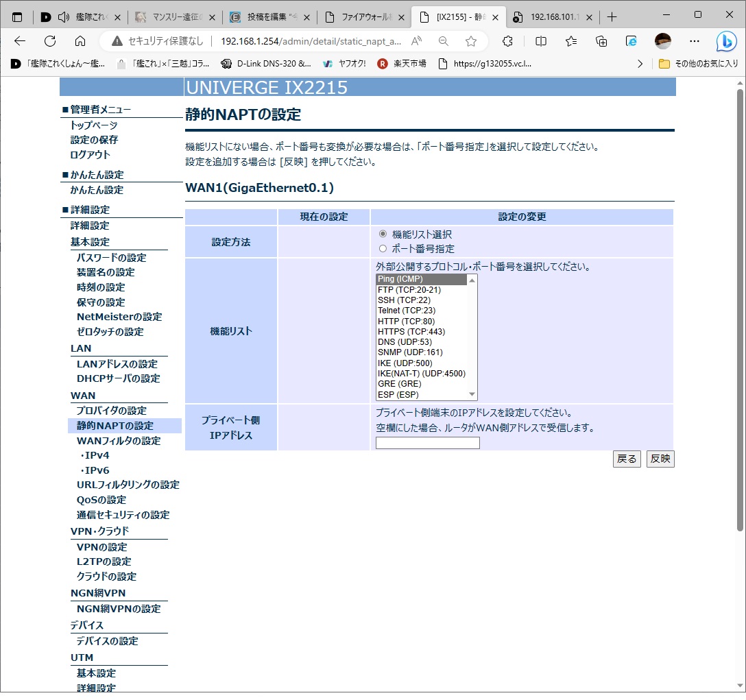Click scroll-down arrow of function list
The width and height of the screenshot is (746, 700).
(x=472, y=394)
